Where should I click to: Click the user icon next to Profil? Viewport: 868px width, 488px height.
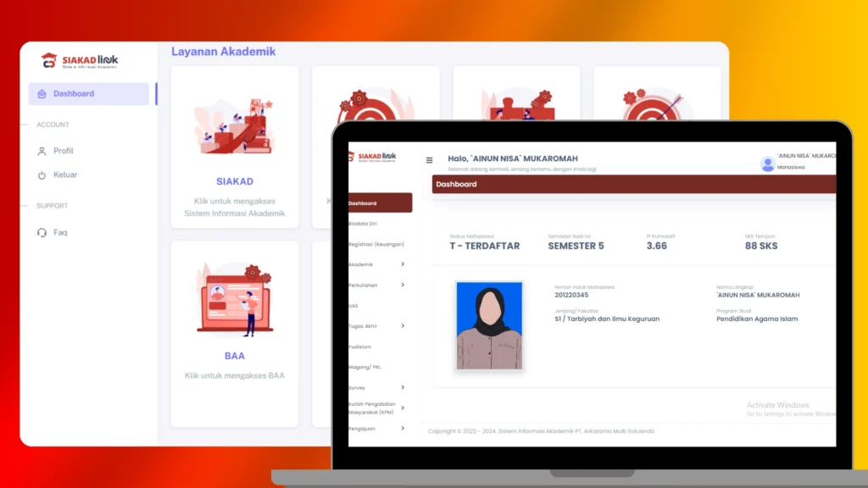tap(42, 151)
